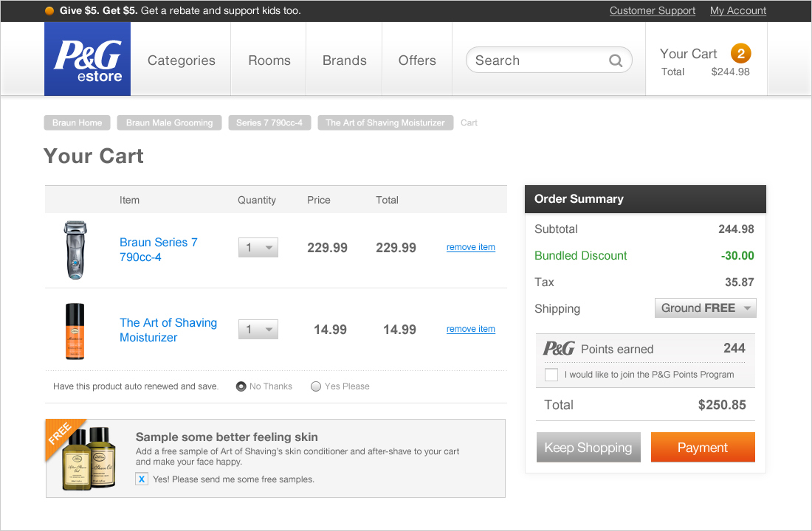Click the Order Summary header
The height and width of the screenshot is (531, 812).
pos(645,199)
